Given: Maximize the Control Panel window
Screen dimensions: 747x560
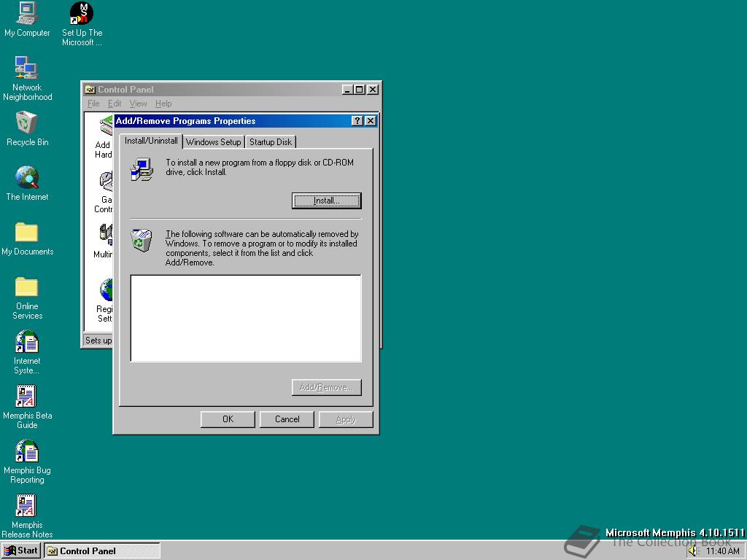Looking at the screenshot, I should coord(359,90).
